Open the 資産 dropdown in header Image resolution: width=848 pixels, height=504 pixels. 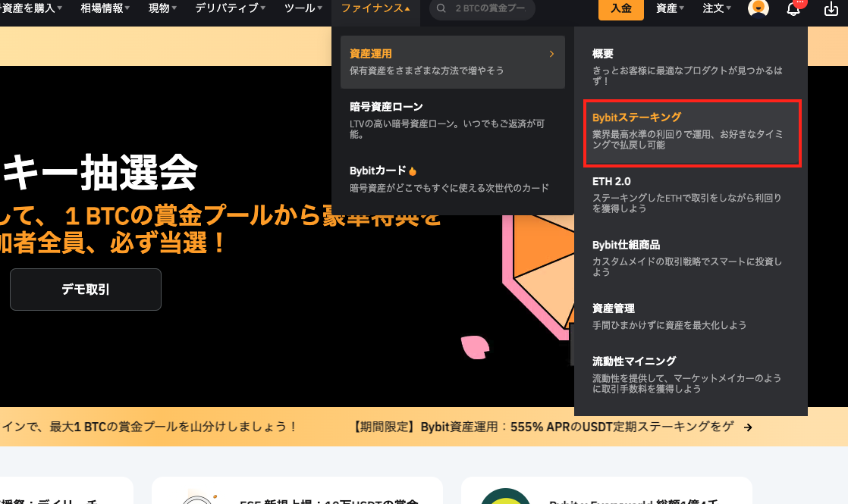point(670,8)
